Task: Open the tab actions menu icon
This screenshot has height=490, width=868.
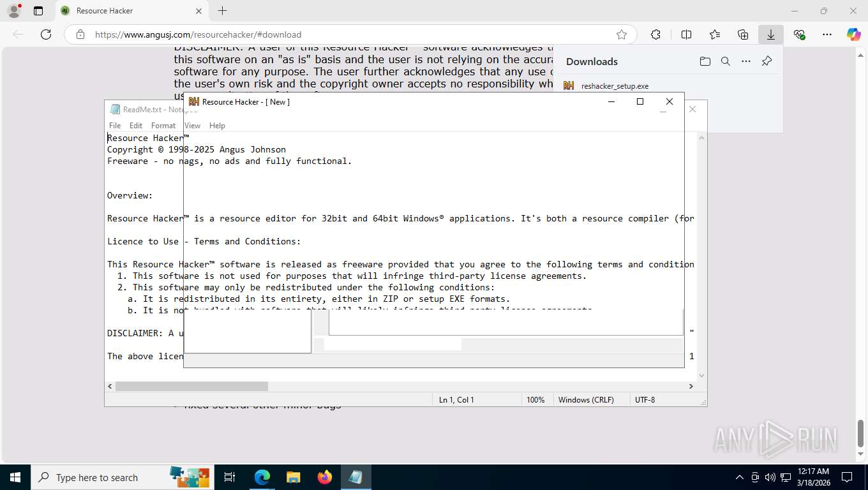Action: pos(38,11)
